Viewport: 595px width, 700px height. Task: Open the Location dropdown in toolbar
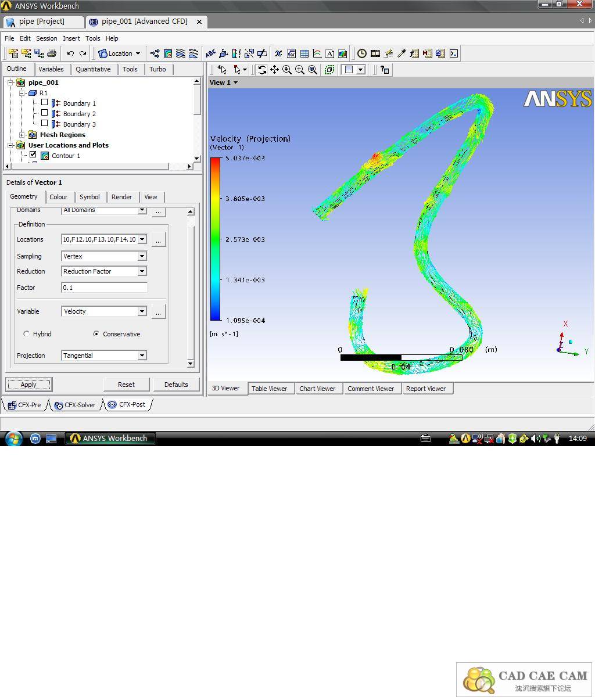[120, 53]
